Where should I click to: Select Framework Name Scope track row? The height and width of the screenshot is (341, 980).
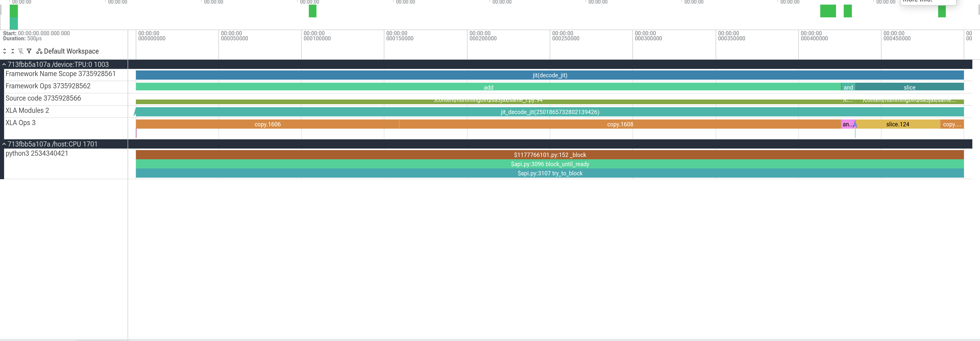click(60, 74)
